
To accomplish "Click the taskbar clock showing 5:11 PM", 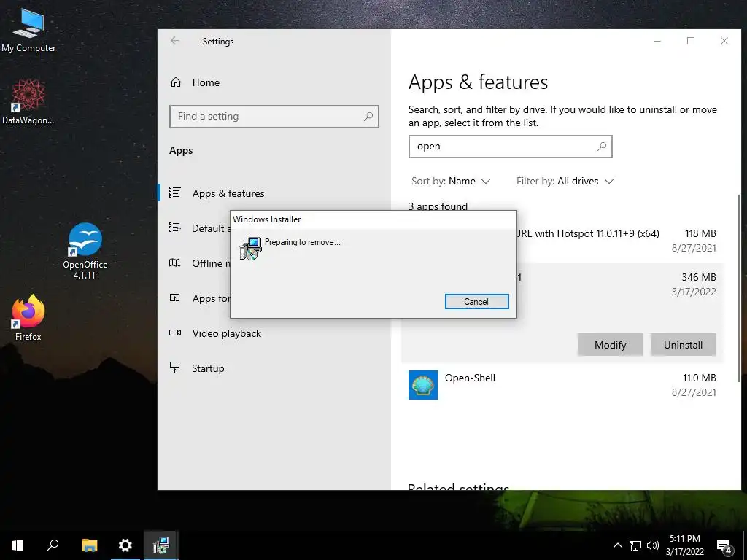I will tap(685, 545).
